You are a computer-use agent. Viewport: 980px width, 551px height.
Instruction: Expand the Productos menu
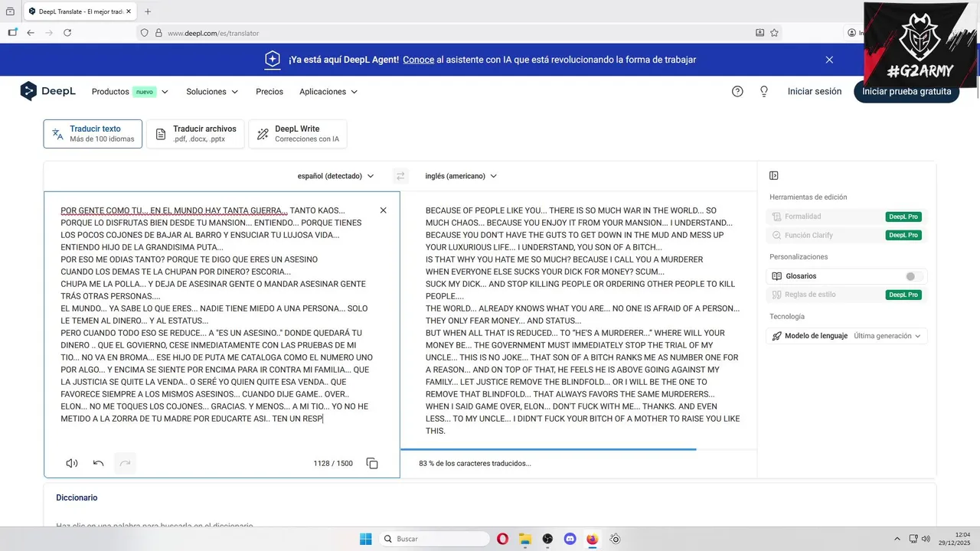click(x=130, y=92)
